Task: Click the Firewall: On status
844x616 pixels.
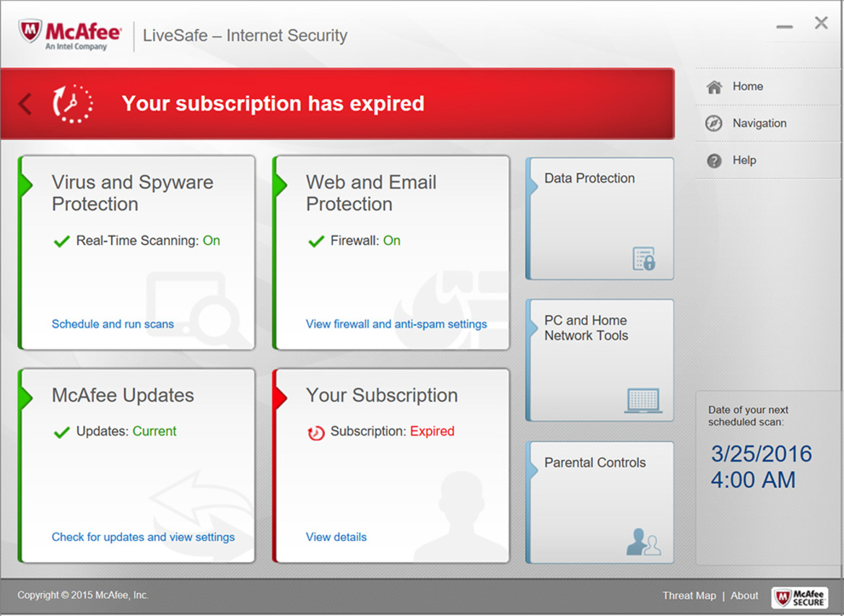Action: [365, 240]
